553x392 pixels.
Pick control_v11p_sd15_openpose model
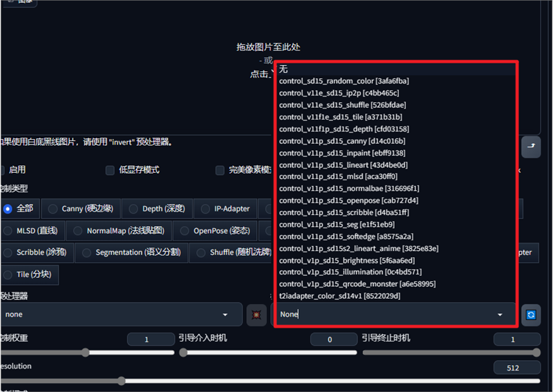tap(395, 200)
